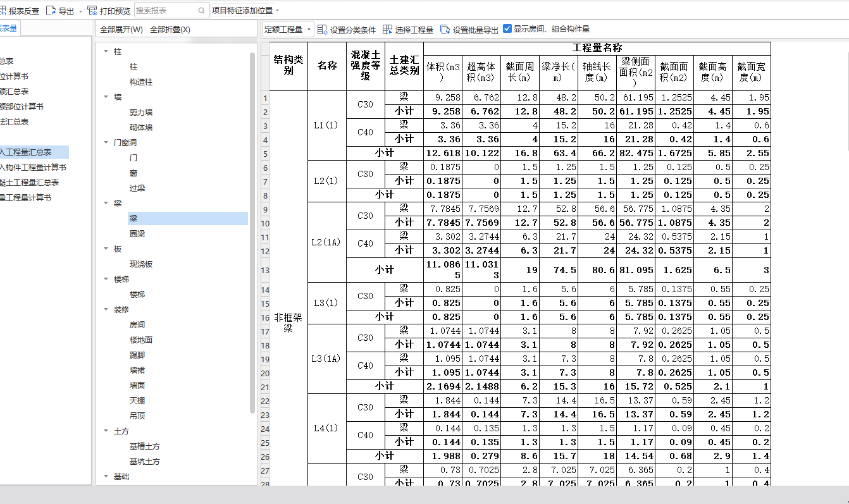The width and height of the screenshot is (849, 504).
Task: Click the 选择工程量 grid icon
Action: pos(387,30)
